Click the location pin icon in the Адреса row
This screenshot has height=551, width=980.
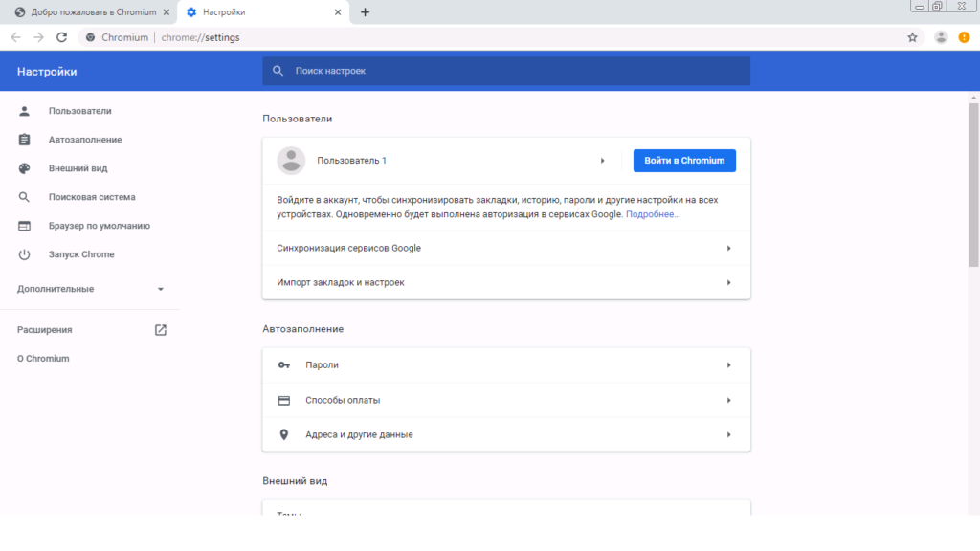[283, 434]
